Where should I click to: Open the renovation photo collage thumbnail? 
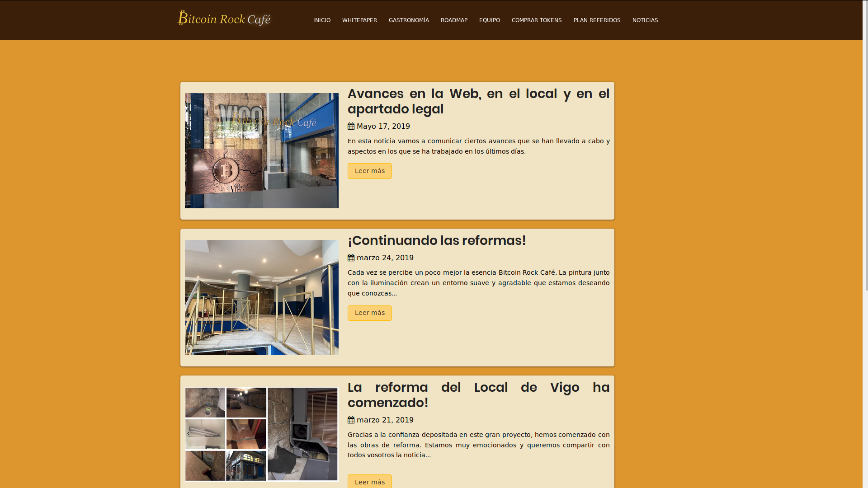261,434
